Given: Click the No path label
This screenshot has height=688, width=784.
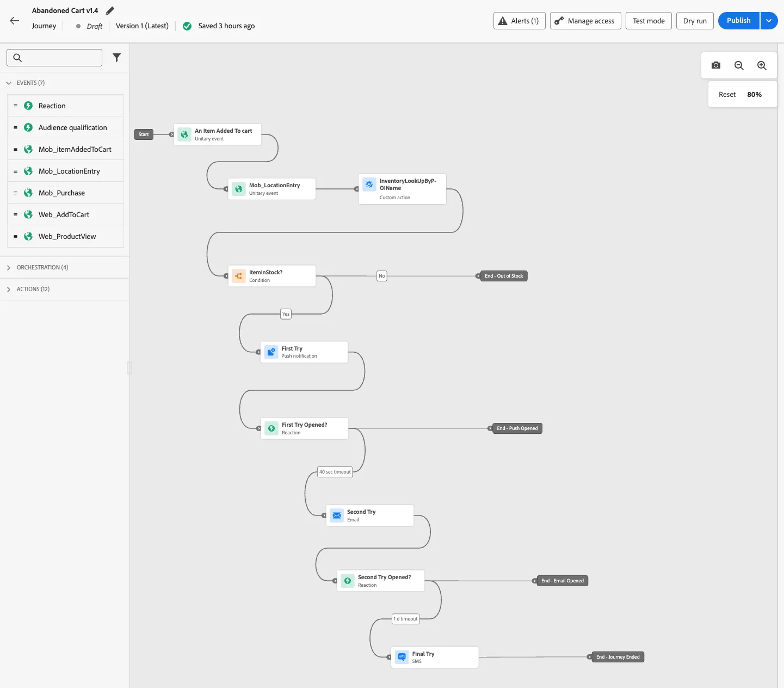Looking at the screenshot, I should point(382,276).
